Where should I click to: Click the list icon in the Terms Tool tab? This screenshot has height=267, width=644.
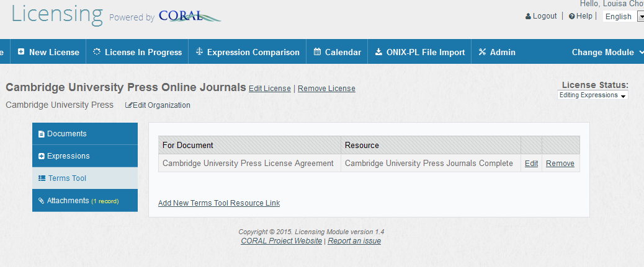[42, 178]
